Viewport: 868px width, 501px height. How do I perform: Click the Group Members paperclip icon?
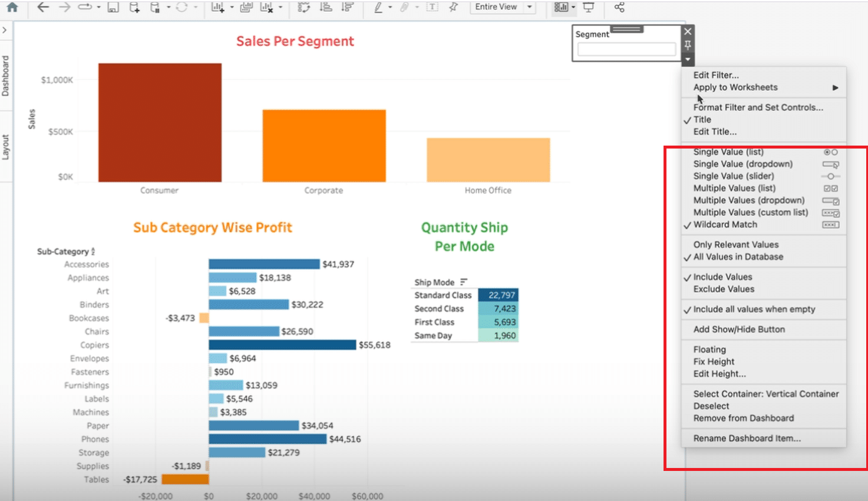[x=404, y=7]
